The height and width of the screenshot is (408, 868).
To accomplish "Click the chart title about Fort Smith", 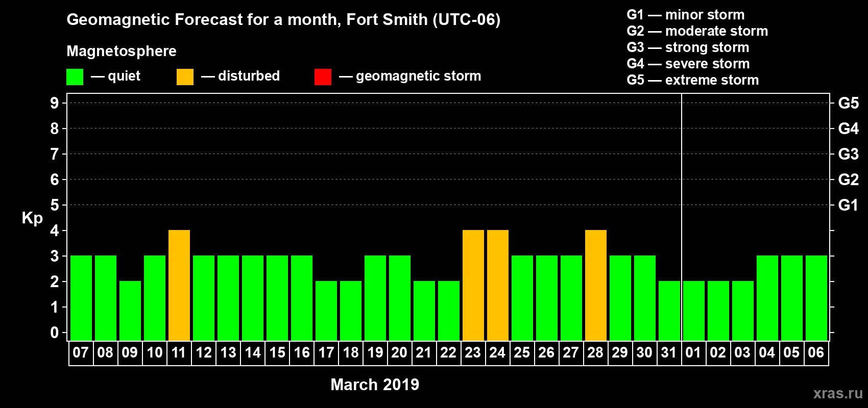I will [x=283, y=20].
